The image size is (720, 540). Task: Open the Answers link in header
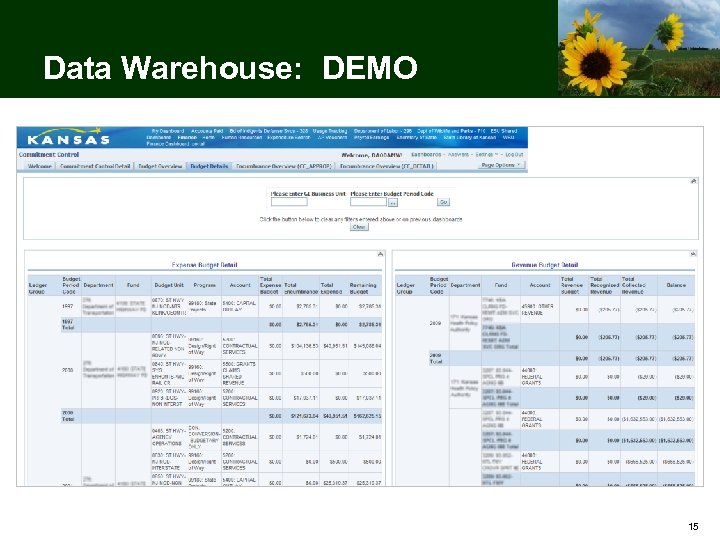click(x=458, y=155)
